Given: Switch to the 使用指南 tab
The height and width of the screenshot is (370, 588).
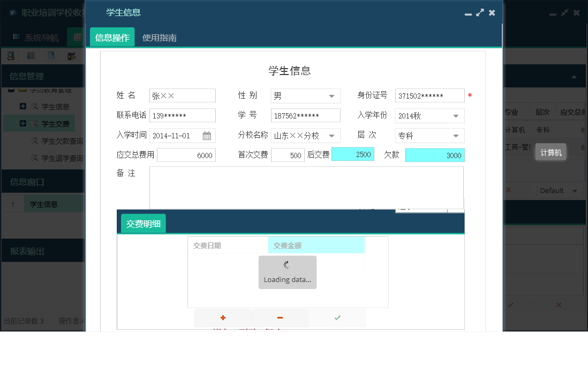Looking at the screenshot, I should point(159,38).
